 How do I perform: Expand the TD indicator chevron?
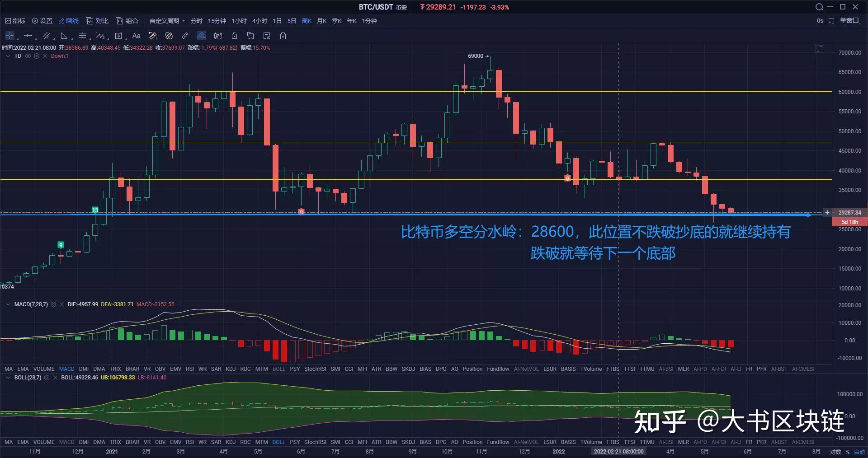click(x=8, y=56)
